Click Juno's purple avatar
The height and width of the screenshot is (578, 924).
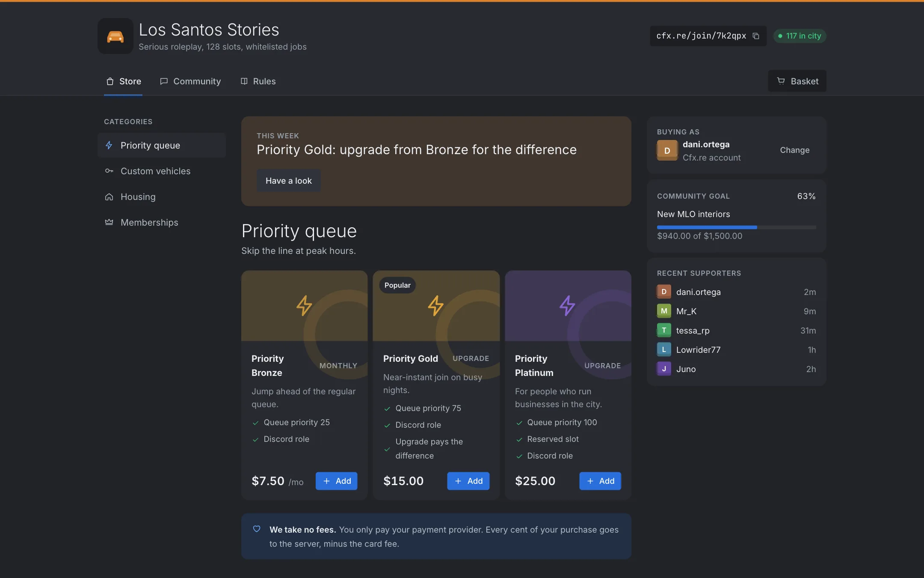pos(664,369)
